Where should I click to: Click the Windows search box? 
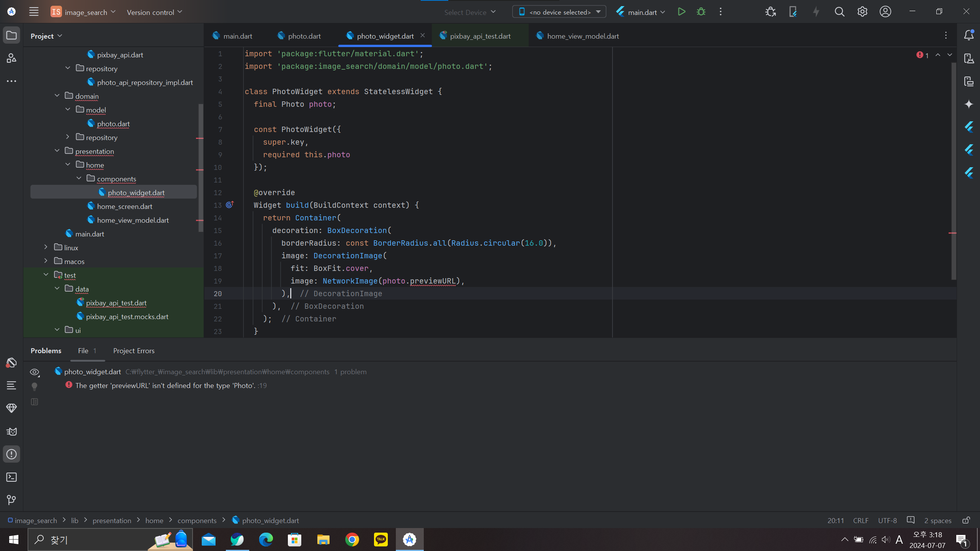[x=110, y=540]
